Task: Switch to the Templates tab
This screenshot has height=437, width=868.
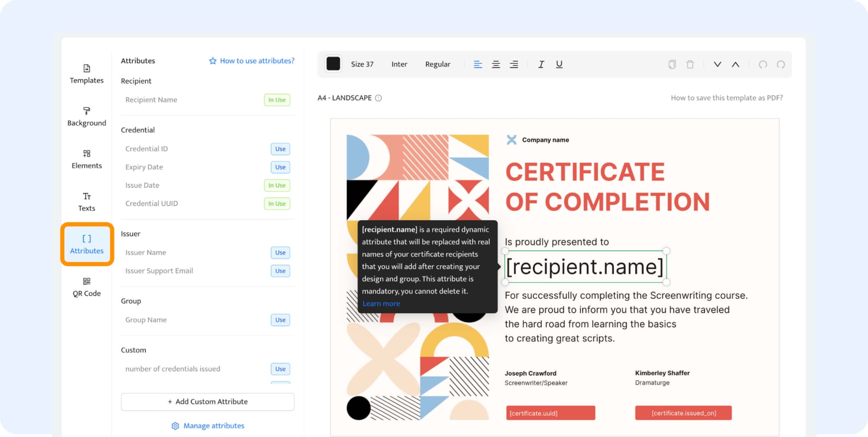Action: coord(86,74)
